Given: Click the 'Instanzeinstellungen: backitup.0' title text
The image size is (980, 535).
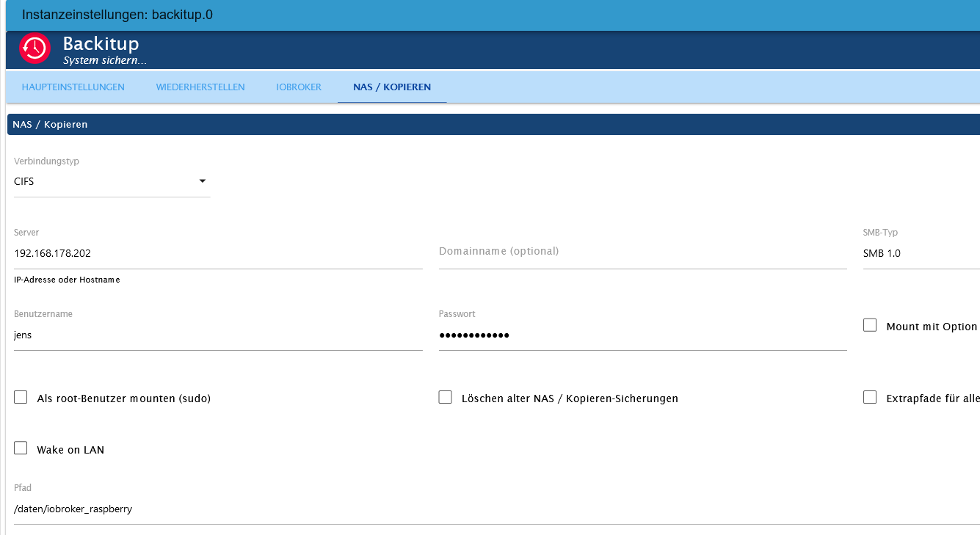Looking at the screenshot, I should [x=117, y=15].
